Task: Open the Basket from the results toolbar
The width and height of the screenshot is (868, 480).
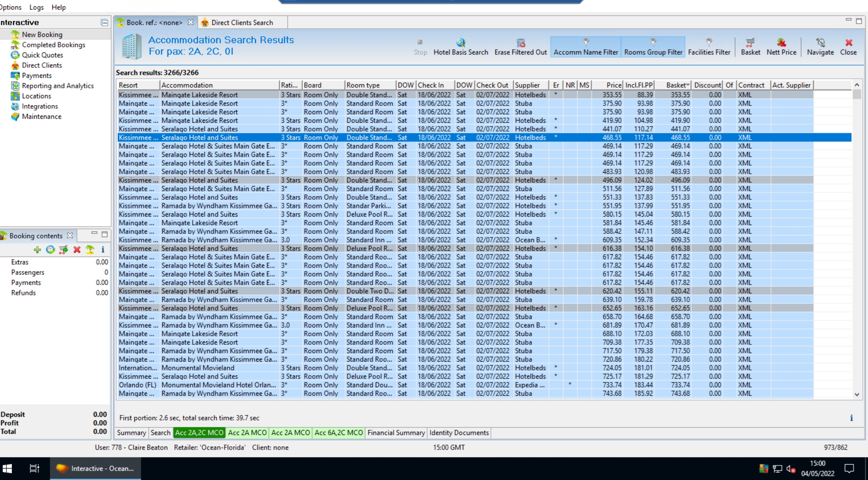Action: 750,47
